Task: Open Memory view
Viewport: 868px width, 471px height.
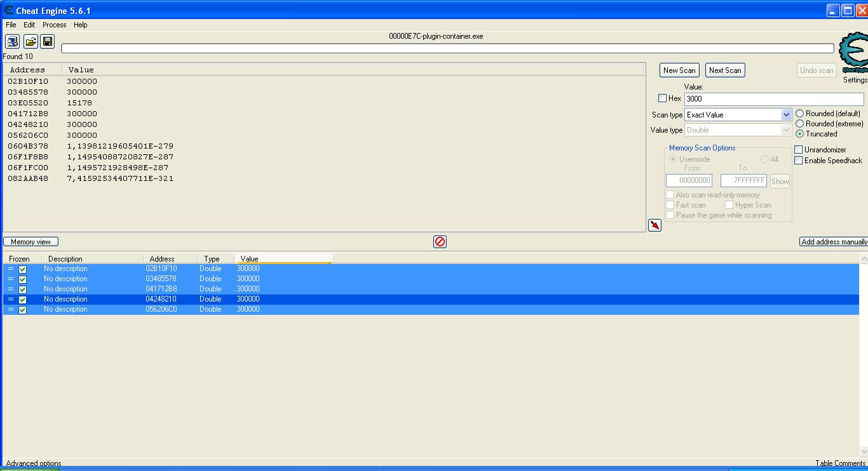Action: 31,242
